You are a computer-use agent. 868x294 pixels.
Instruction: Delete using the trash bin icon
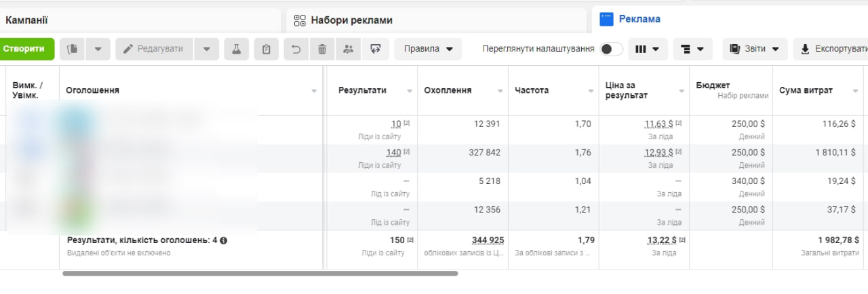322,49
